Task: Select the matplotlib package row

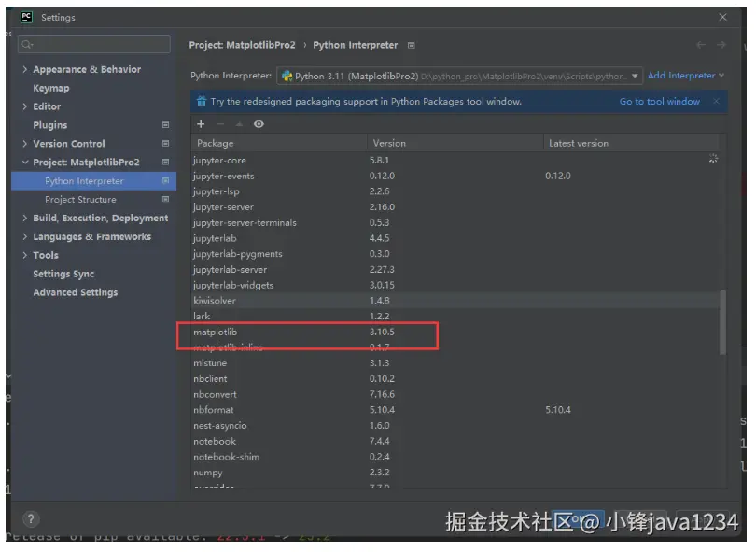Action: point(455,332)
